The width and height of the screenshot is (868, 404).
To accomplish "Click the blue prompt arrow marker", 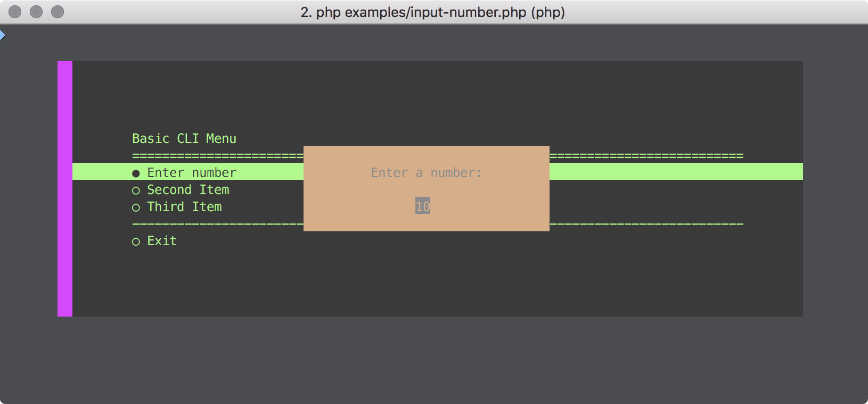I will (x=3, y=36).
